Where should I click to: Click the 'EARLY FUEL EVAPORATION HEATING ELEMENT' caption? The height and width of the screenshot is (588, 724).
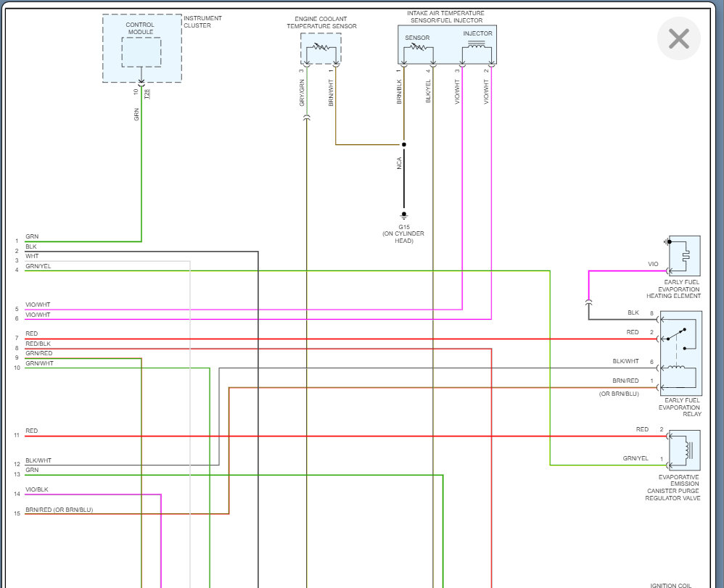click(673, 289)
